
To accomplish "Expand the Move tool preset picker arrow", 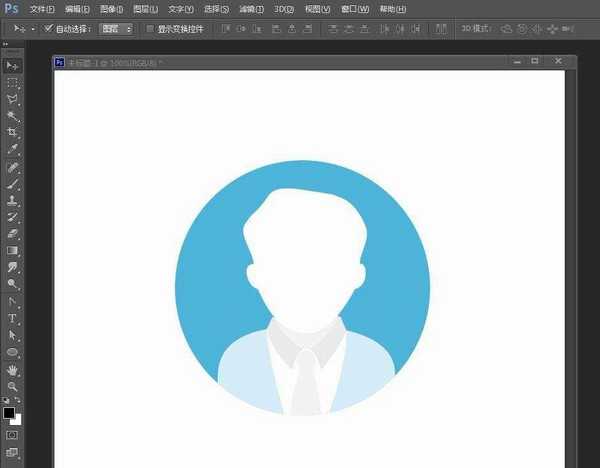I will 33,29.
